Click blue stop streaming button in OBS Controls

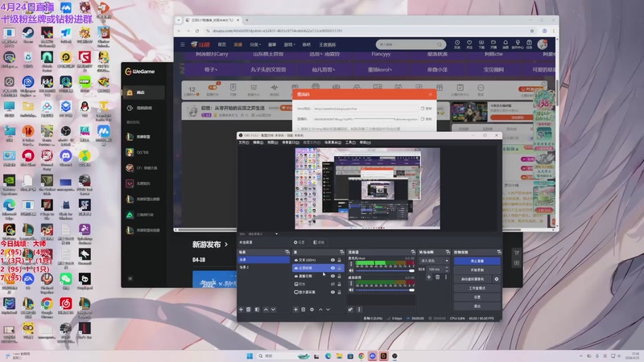tap(477, 261)
